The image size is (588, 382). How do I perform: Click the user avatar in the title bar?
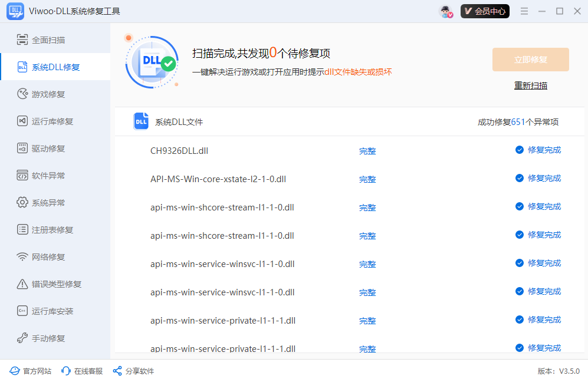click(x=446, y=11)
